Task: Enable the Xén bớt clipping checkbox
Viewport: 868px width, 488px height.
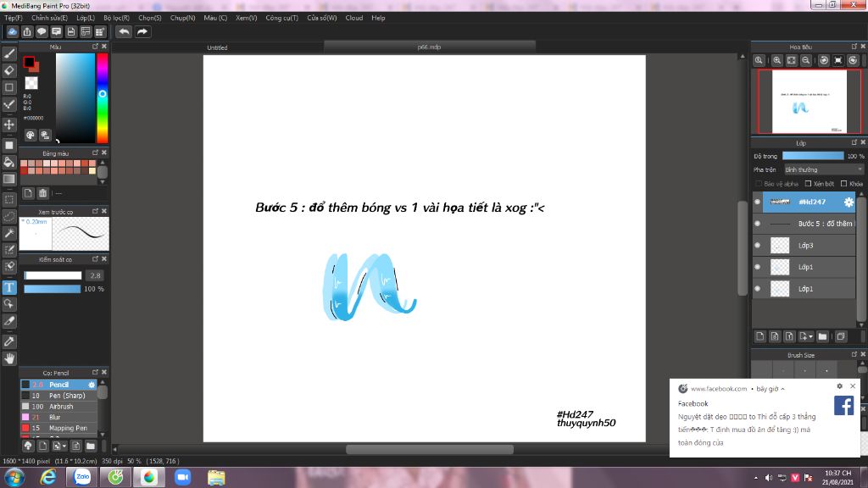Action: [x=808, y=184]
